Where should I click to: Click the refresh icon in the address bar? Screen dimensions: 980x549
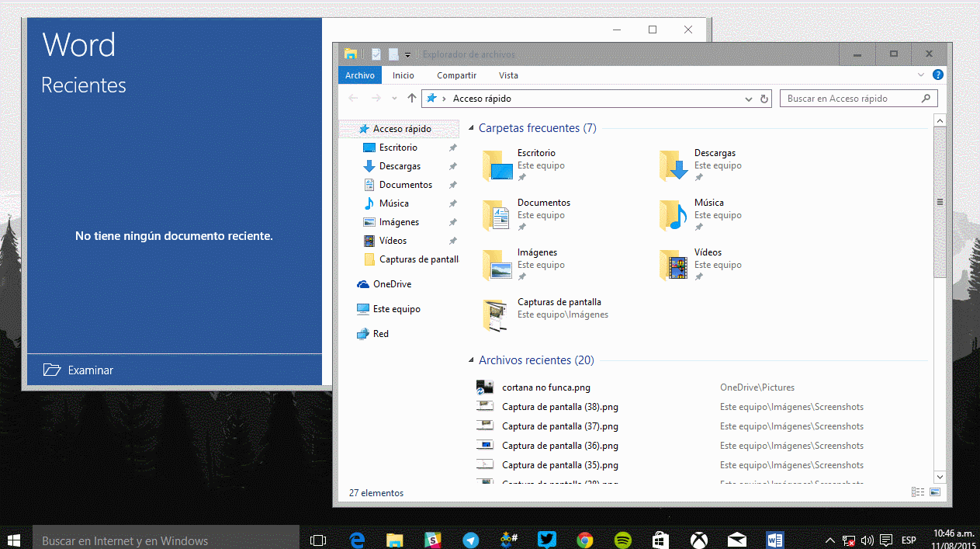[764, 99]
